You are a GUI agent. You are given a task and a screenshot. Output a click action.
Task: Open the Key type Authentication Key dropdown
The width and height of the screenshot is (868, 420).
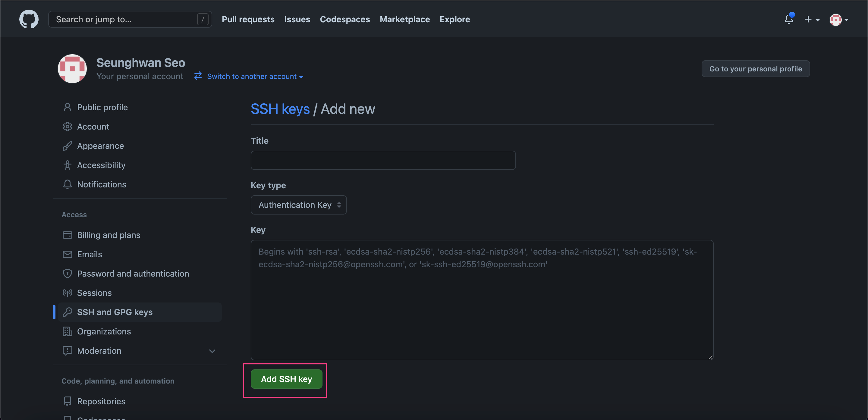pos(299,205)
